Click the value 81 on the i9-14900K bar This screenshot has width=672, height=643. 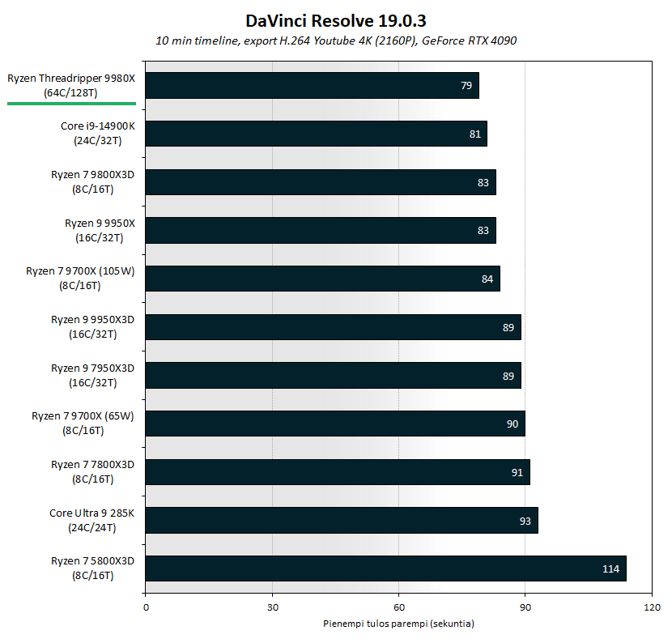475,134
